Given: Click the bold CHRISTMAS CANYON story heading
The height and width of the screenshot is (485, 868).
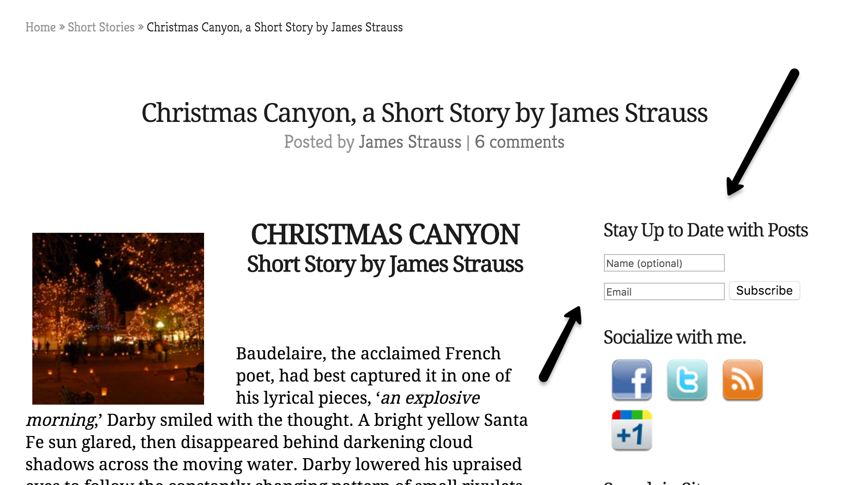Looking at the screenshot, I should (x=385, y=234).
